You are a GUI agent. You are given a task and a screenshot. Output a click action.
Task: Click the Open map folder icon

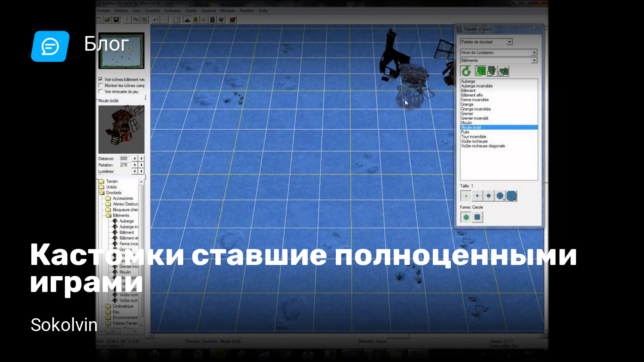pyautogui.click(x=107, y=20)
